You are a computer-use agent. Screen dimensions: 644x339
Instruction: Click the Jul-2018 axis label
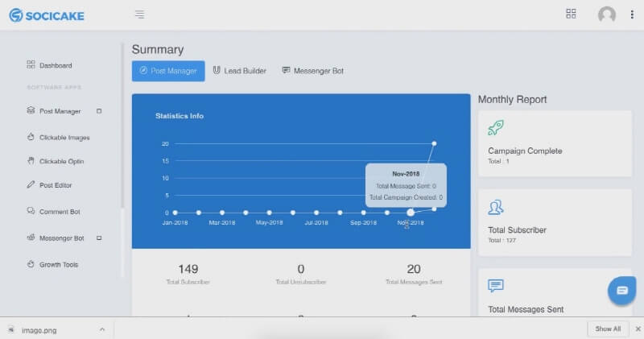(316, 222)
